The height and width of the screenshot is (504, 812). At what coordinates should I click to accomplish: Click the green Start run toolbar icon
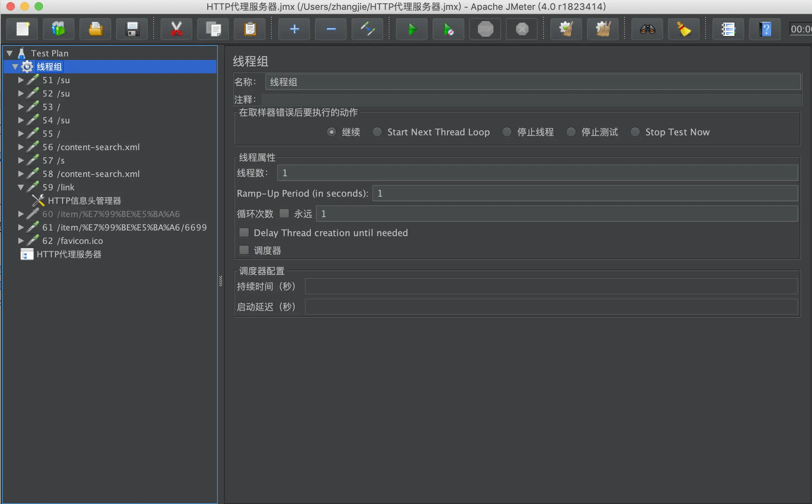click(411, 29)
